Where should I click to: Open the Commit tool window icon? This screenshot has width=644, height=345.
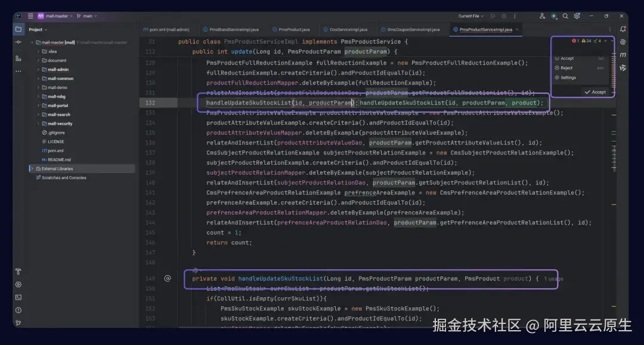coord(18,42)
